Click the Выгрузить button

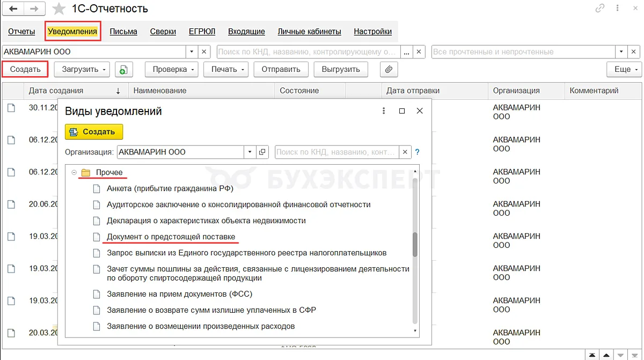tap(341, 69)
